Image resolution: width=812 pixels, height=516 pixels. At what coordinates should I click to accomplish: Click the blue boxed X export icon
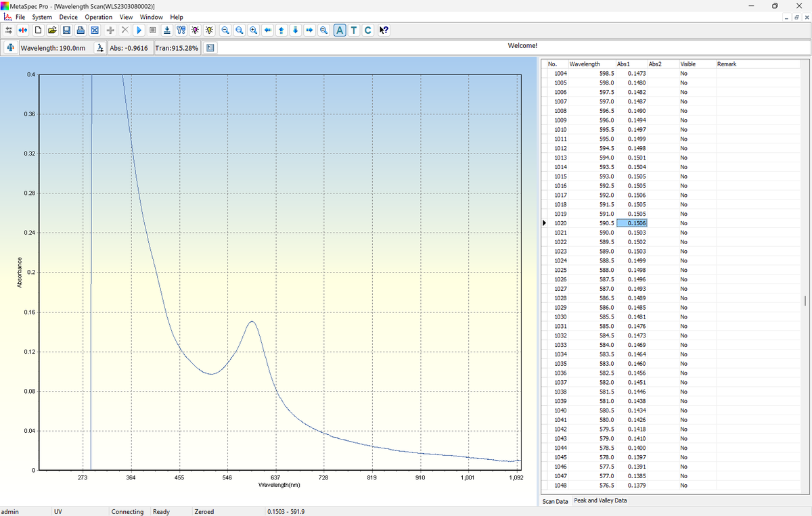click(95, 30)
